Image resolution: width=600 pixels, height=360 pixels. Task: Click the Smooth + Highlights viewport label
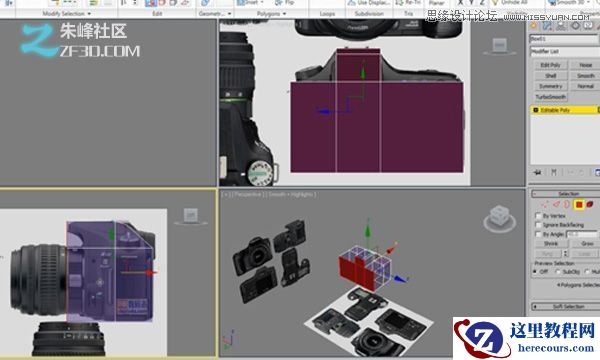(292, 195)
